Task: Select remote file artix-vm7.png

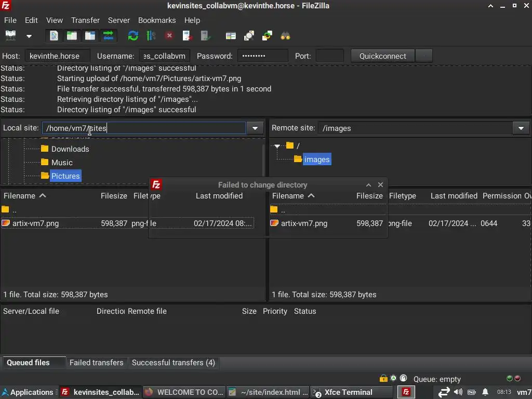Action: (304, 223)
